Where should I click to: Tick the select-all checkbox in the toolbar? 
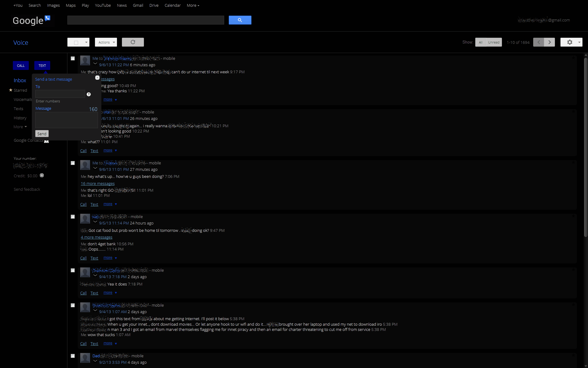(76, 42)
